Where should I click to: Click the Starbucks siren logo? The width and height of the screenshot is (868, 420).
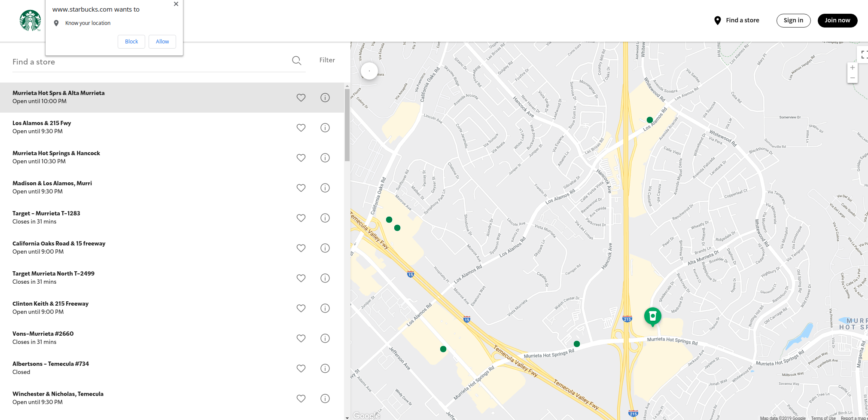point(30,20)
